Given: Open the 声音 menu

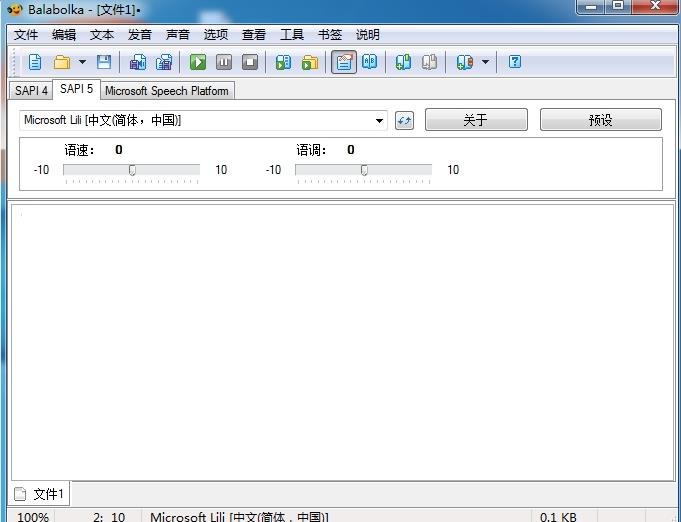Looking at the screenshot, I should coord(178,35).
